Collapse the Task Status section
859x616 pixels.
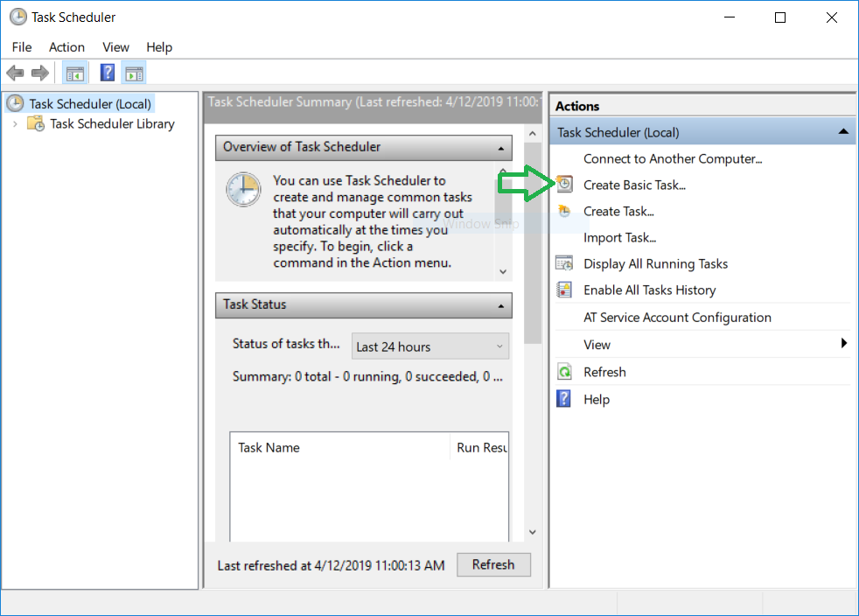pos(501,305)
